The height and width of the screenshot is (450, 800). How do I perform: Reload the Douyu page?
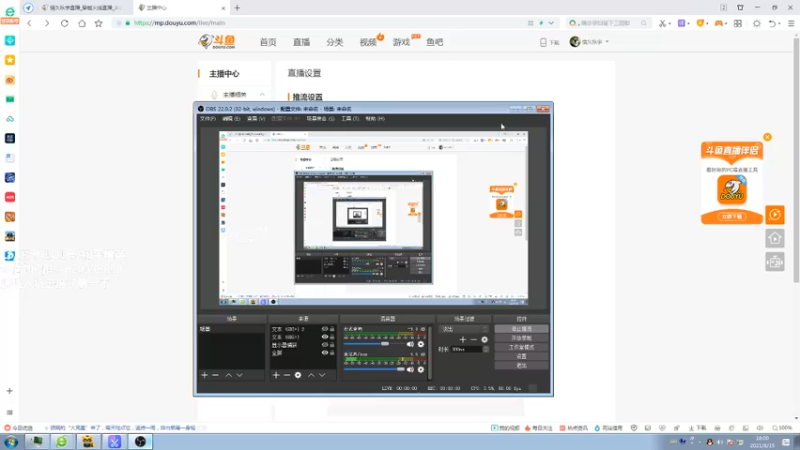click(x=64, y=23)
